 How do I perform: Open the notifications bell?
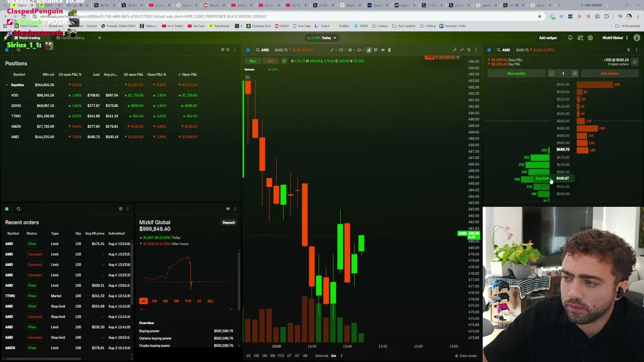coord(570,38)
